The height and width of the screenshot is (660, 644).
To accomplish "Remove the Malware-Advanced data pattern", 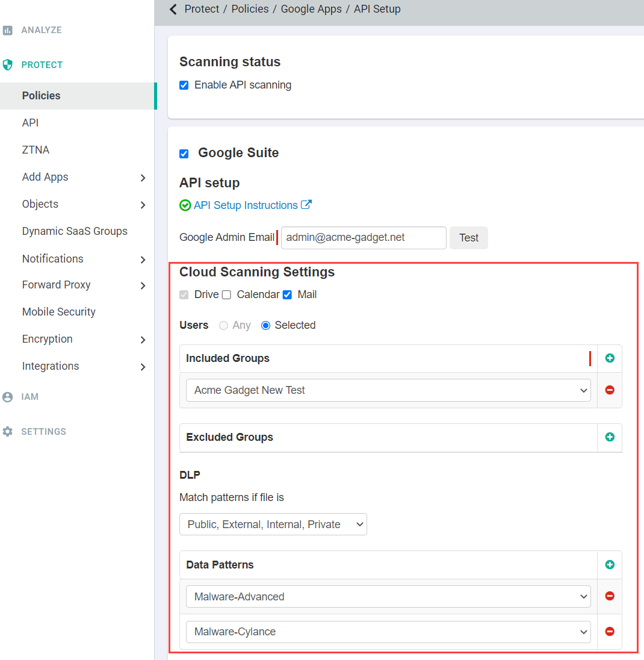I will point(610,596).
